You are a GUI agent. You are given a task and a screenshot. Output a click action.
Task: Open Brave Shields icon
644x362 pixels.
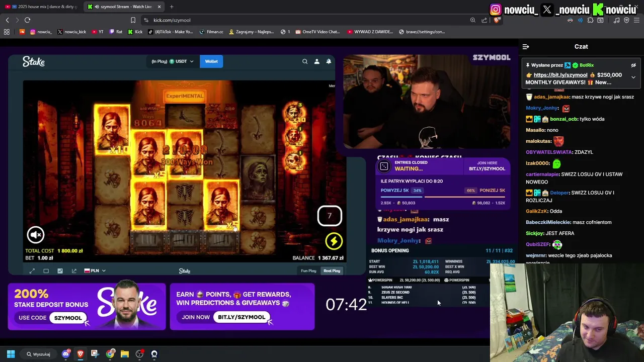click(497, 20)
